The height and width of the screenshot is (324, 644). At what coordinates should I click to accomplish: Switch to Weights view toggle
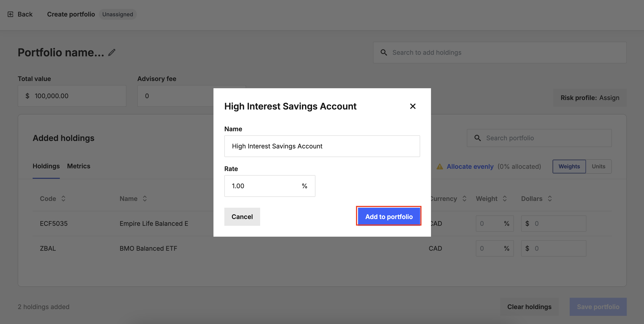click(x=569, y=167)
